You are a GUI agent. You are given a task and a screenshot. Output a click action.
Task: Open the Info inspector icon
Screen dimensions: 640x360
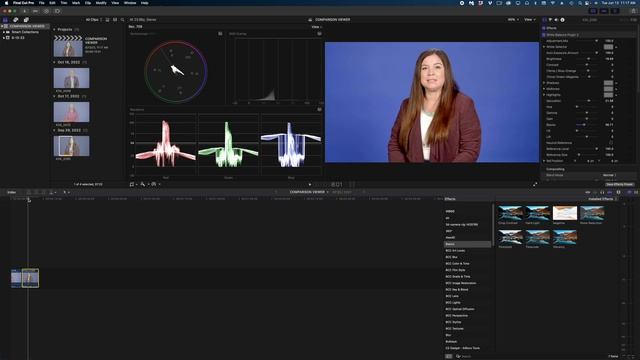562,20
